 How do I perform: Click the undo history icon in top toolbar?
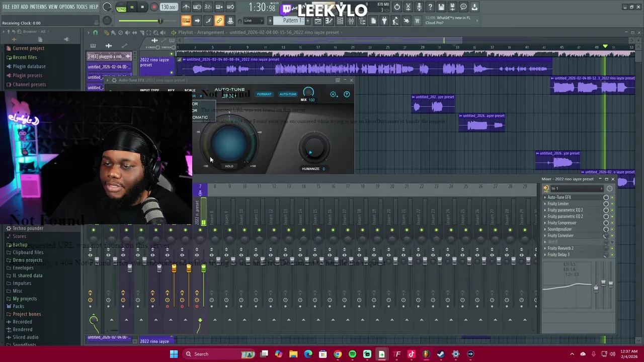click(x=397, y=7)
